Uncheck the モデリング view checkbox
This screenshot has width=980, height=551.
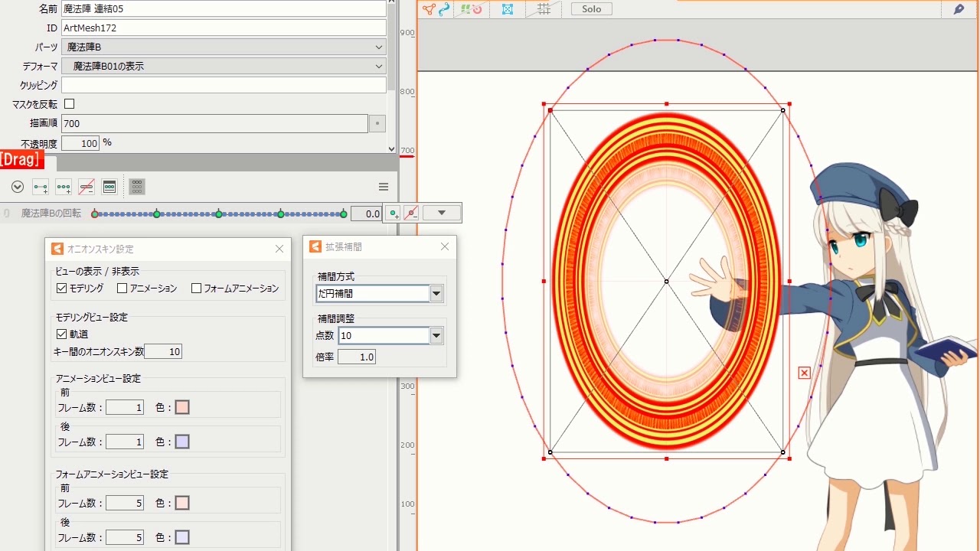pos(61,289)
